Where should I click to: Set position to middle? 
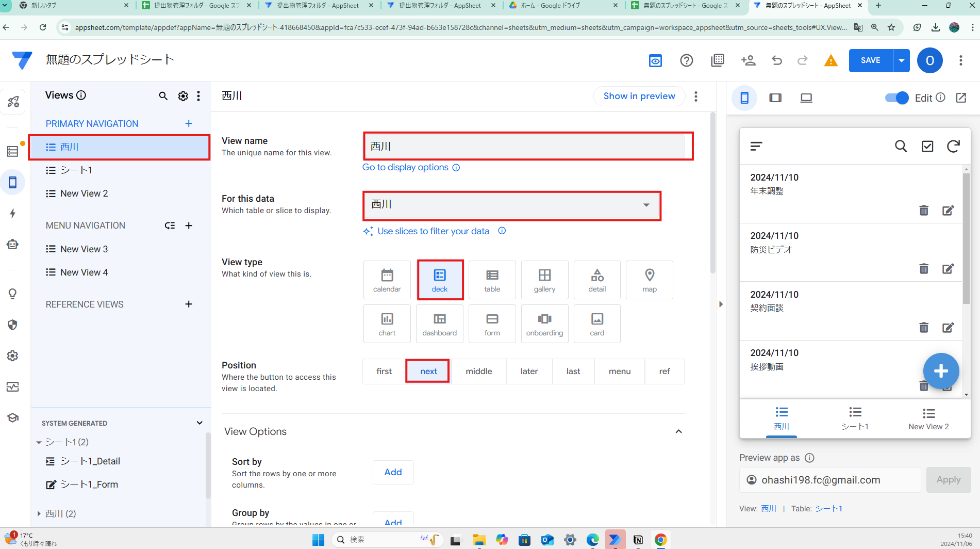coord(479,371)
